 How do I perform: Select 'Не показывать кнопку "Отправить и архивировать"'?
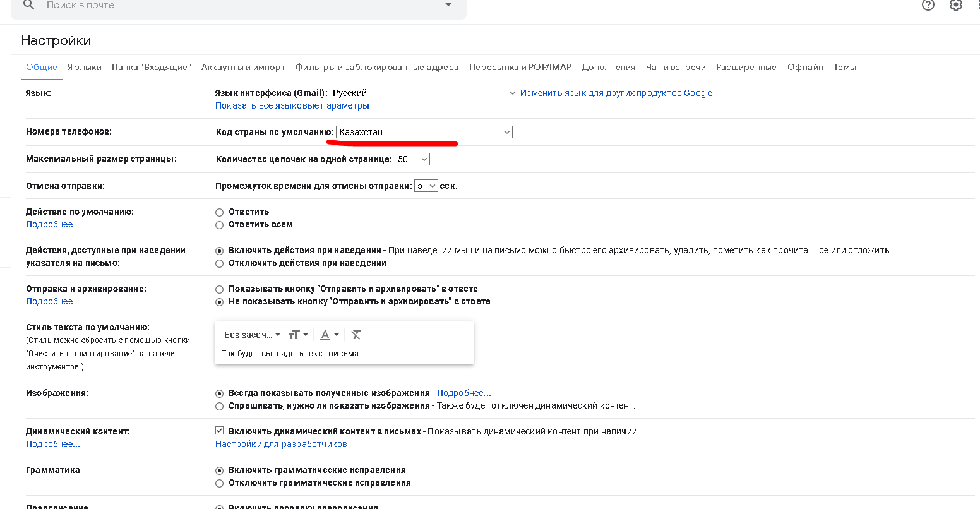pyautogui.click(x=220, y=302)
